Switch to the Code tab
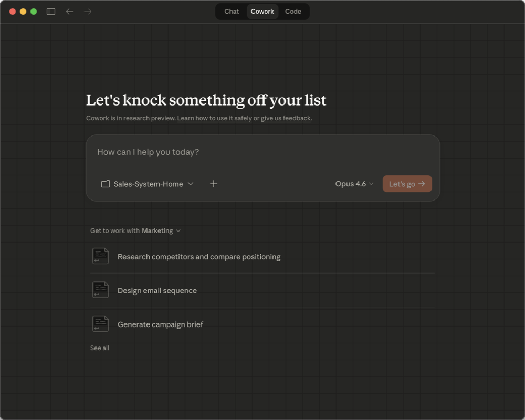This screenshot has width=525, height=420. 293,12
